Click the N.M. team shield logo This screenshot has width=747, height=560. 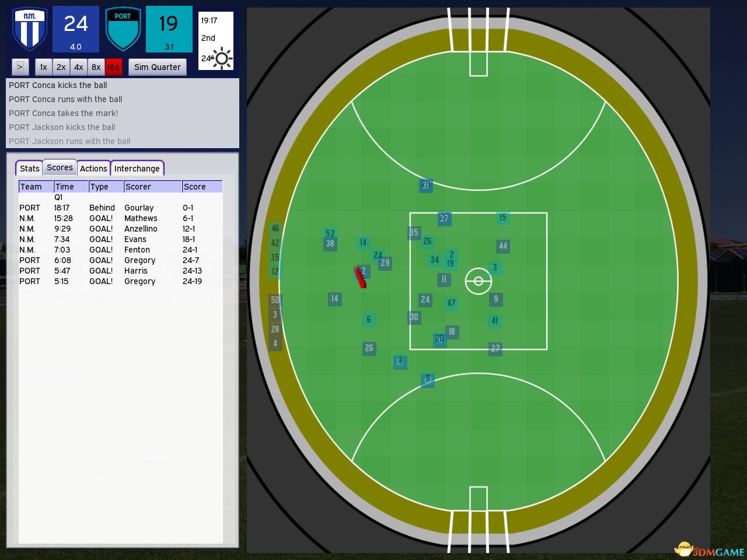[x=29, y=29]
